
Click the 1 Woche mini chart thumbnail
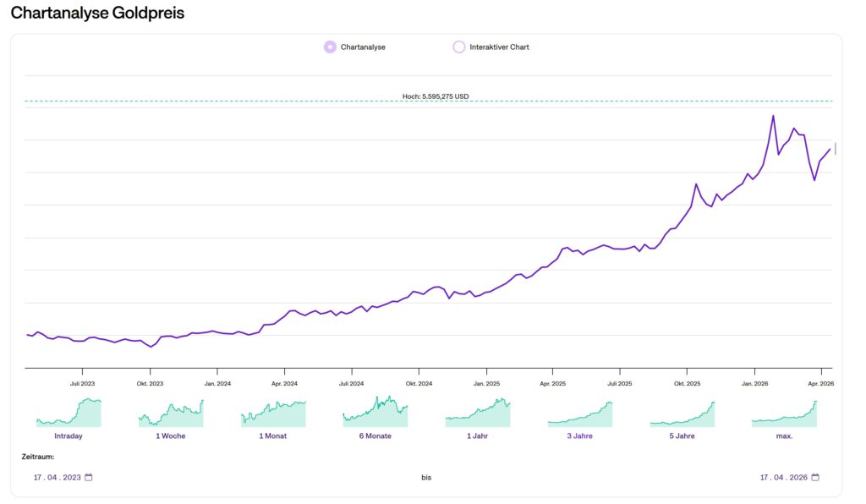pyautogui.click(x=171, y=413)
